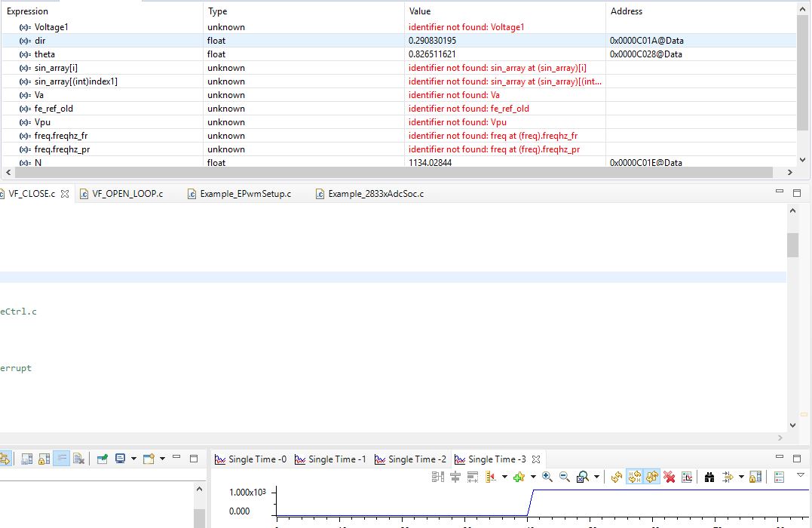Insert a marker using the green plus icon

coord(519,476)
